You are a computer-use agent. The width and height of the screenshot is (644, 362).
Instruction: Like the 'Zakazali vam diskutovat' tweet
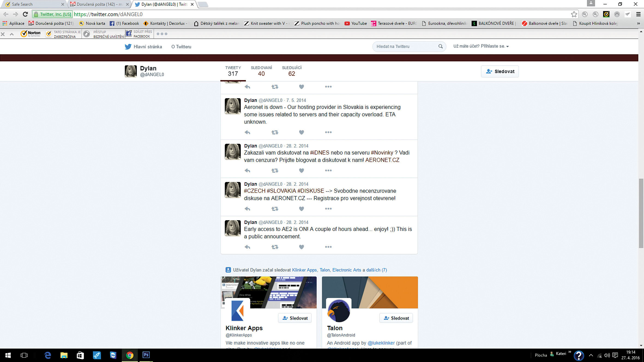click(301, 171)
